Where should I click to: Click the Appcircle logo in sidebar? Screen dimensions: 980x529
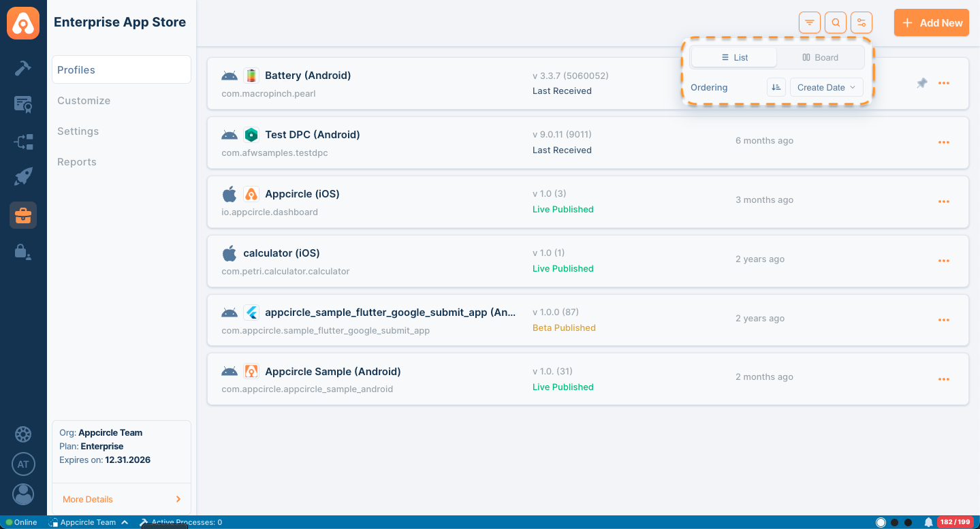[x=23, y=23]
